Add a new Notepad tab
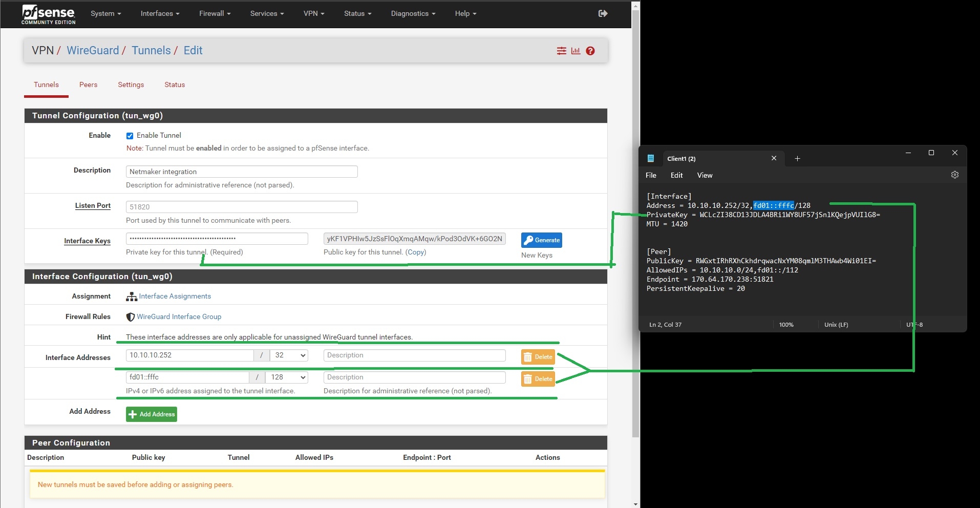980x508 pixels. coord(797,159)
